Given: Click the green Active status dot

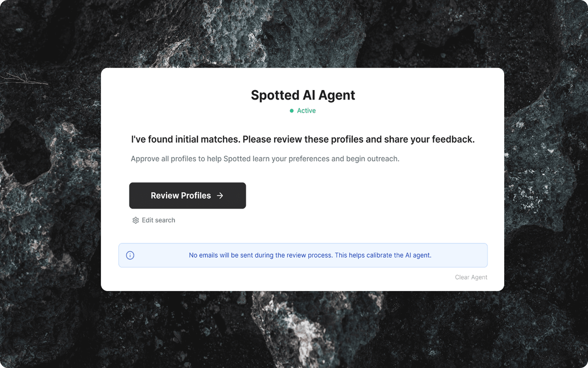Looking at the screenshot, I should pyautogui.click(x=292, y=111).
